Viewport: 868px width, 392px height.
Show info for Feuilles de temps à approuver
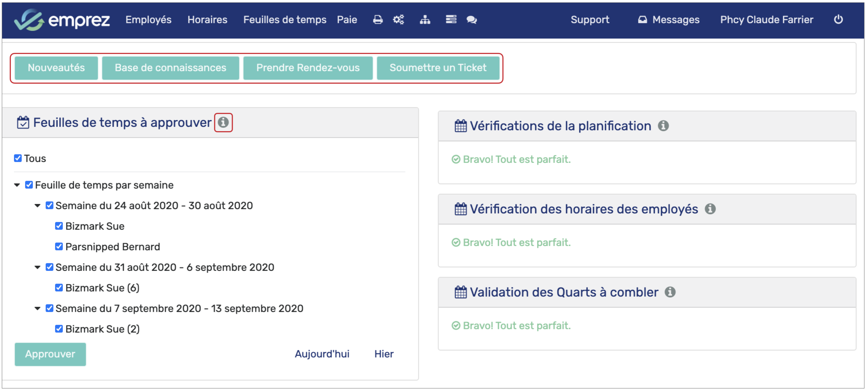click(x=223, y=123)
